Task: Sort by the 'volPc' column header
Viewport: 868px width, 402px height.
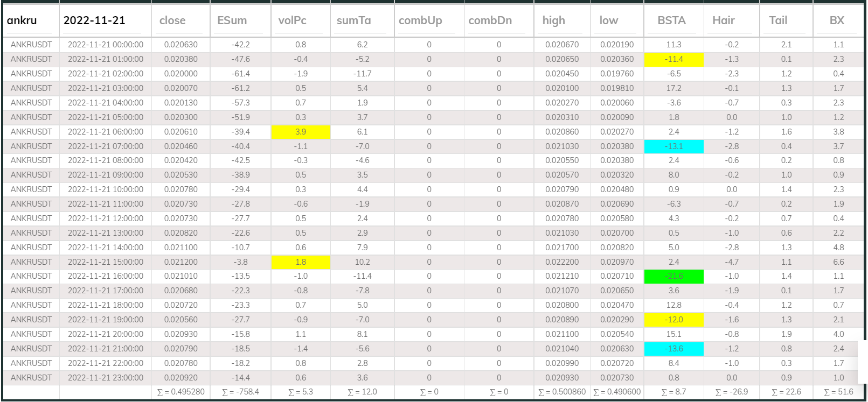Action: pos(292,20)
